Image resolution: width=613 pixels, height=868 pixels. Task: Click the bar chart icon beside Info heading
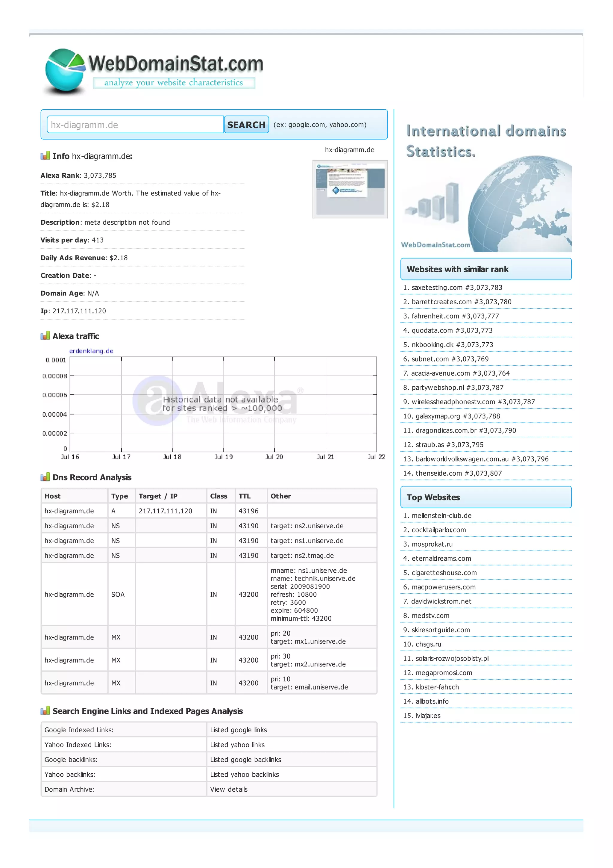[x=45, y=155]
